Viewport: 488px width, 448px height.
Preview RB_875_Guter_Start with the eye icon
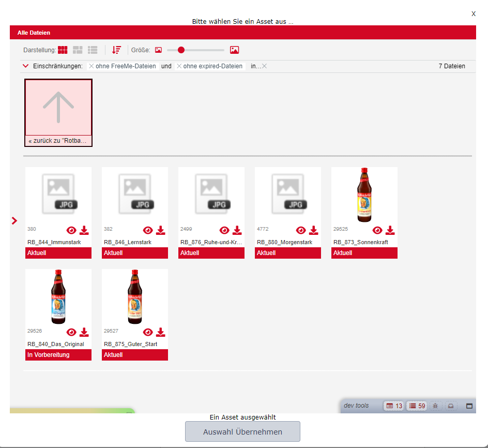(148, 332)
